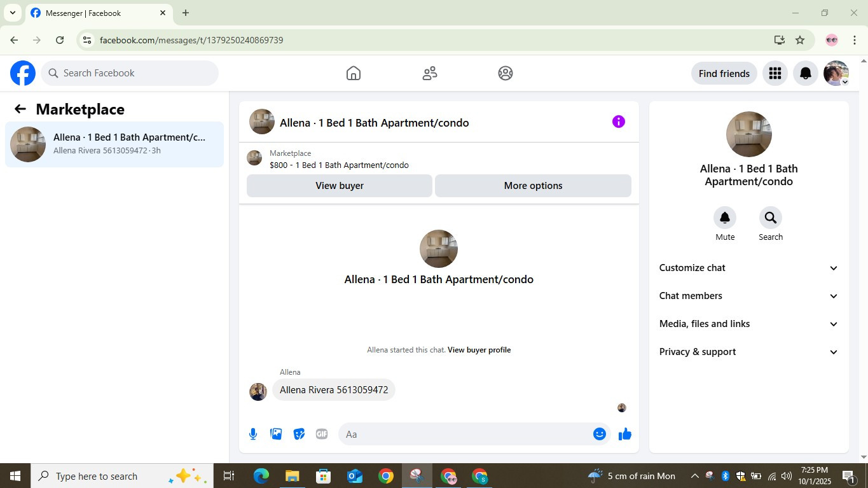Launch Microsoft Edge from the taskbar
Image resolution: width=868 pixels, height=488 pixels.
pos(261,476)
